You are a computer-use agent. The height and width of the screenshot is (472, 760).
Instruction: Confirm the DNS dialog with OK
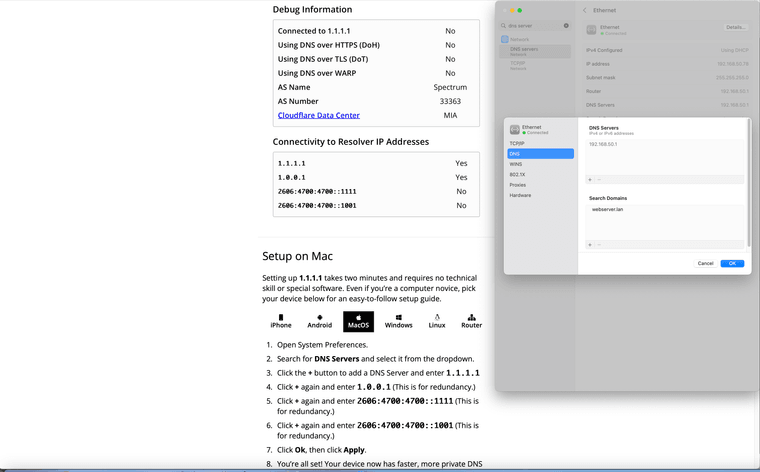pos(732,263)
